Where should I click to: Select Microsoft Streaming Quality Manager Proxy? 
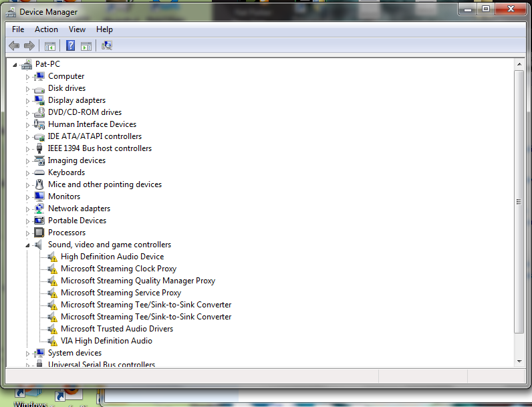pyautogui.click(x=138, y=281)
